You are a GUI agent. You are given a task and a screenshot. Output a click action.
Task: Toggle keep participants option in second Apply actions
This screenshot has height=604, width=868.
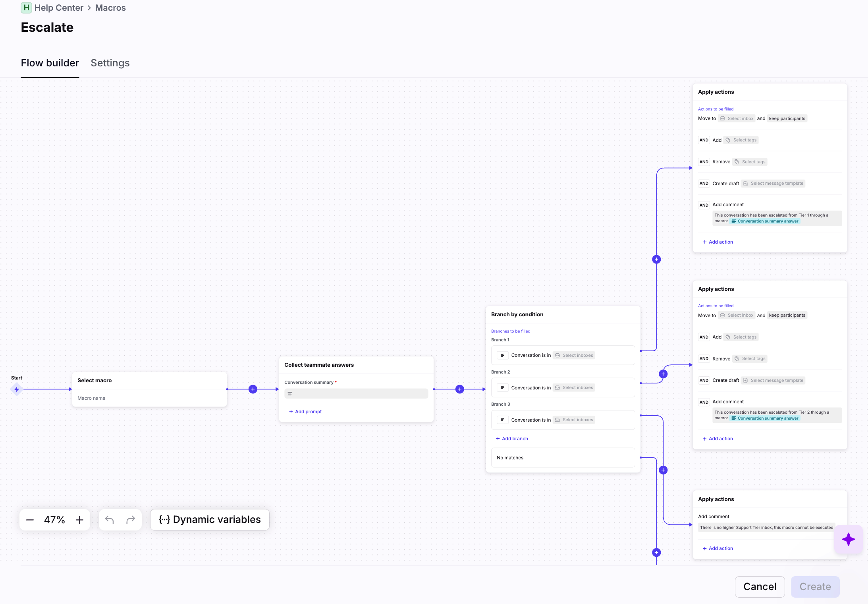coord(787,315)
